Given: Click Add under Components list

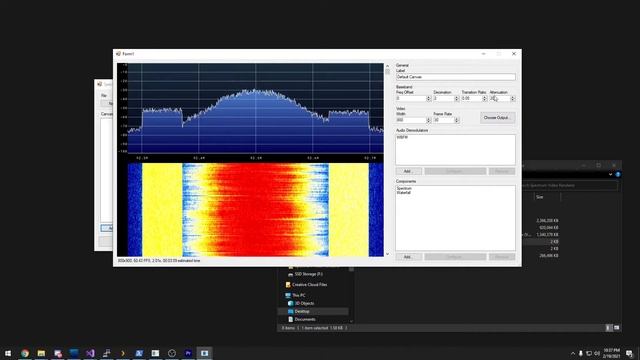Looking at the screenshot, I should (409, 257).
